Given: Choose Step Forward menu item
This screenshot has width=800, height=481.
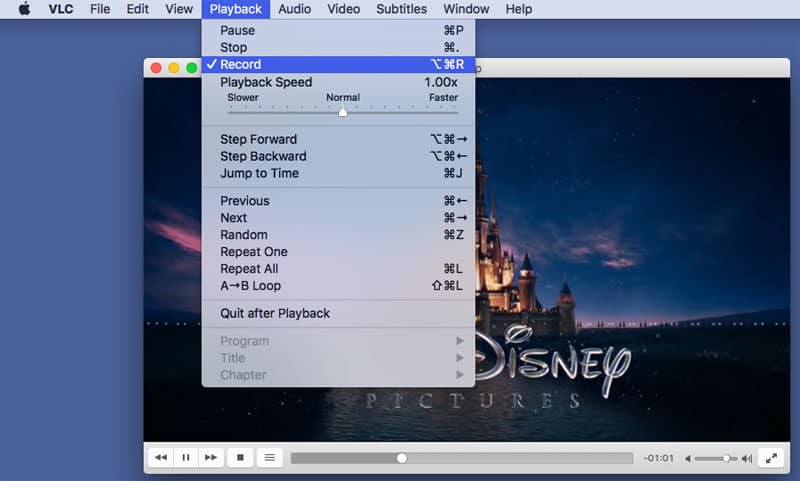Looking at the screenshot, I should 338,139.
